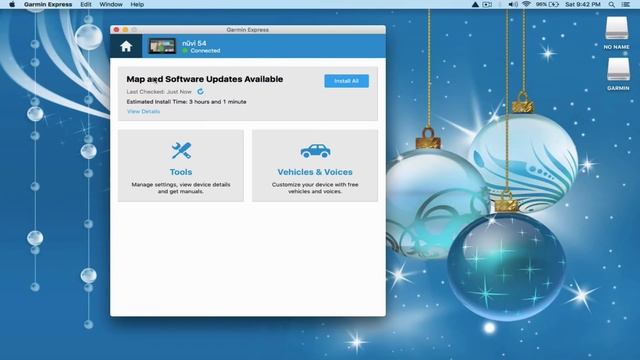Click the triangle status icon in the menu bar
Viewport: 640px width, 360px height.
(475, 4)
